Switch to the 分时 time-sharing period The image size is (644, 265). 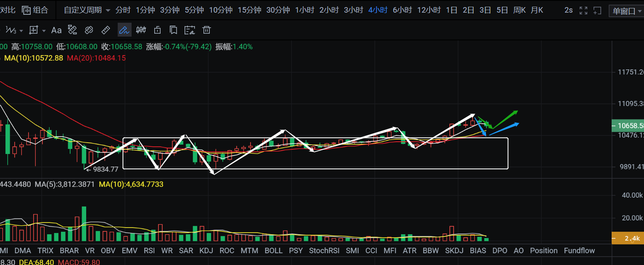click(x=123, y=10)
